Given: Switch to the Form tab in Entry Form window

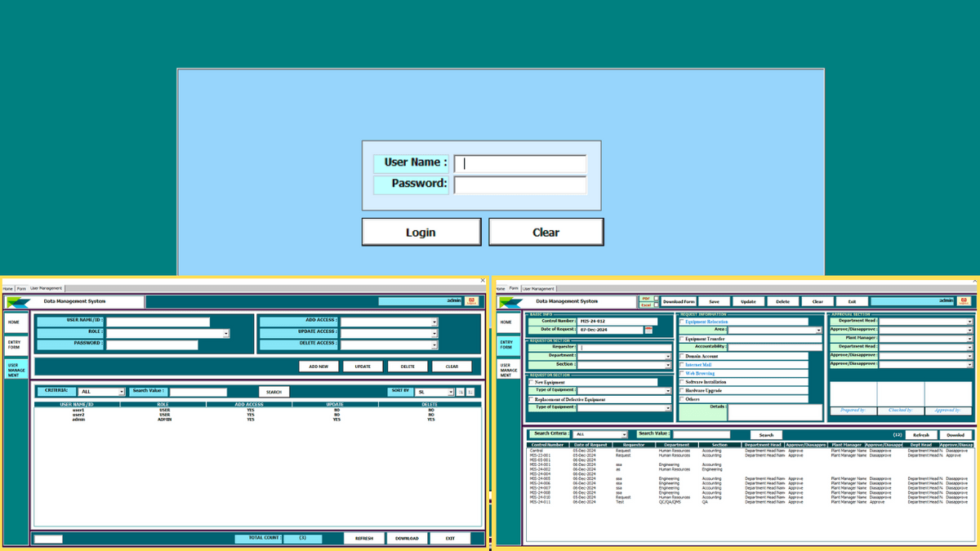Looking at the screenshot, I should [x=514, y=288].
